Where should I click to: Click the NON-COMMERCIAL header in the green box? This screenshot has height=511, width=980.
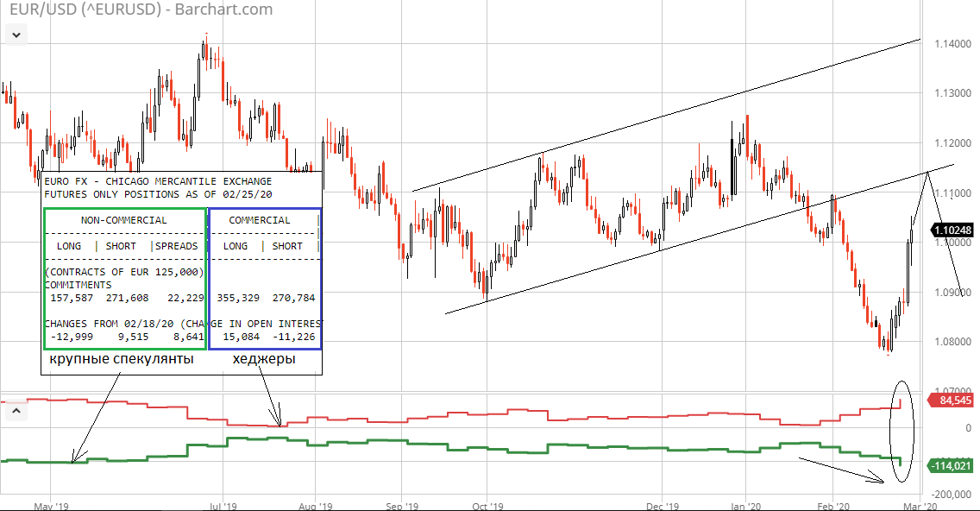(x=123, y=220)
